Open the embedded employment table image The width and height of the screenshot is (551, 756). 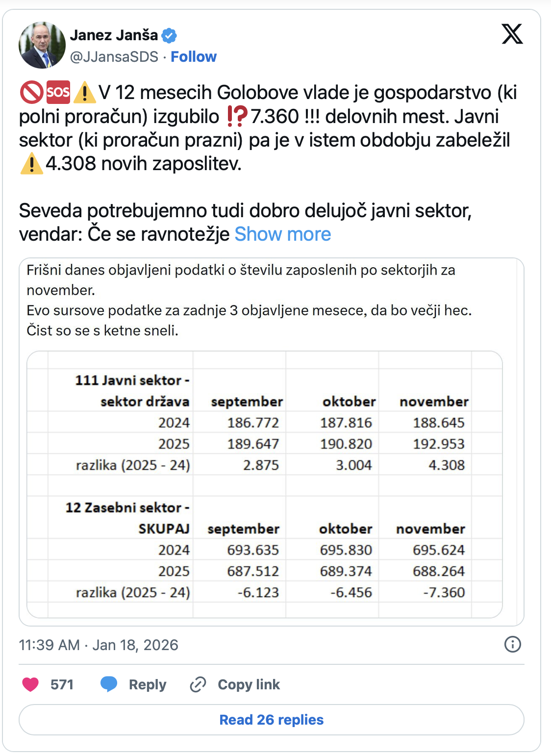point(265,484)
